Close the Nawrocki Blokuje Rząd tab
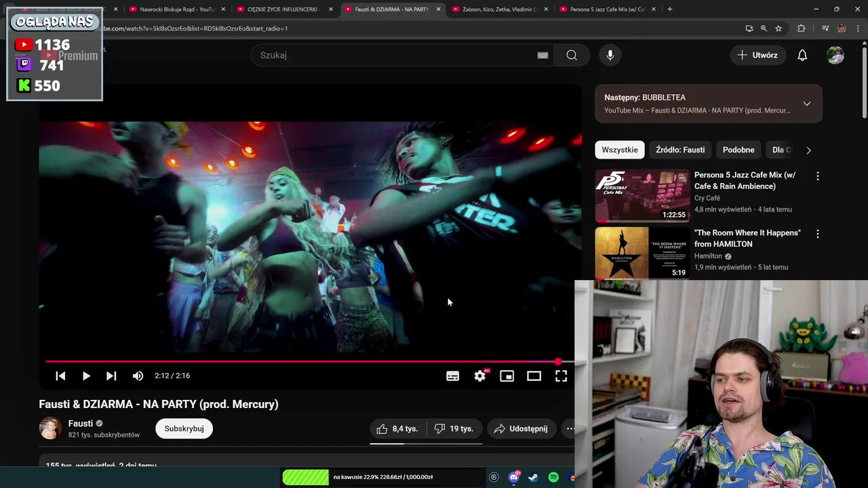868x488 pixels. (223, 9)
